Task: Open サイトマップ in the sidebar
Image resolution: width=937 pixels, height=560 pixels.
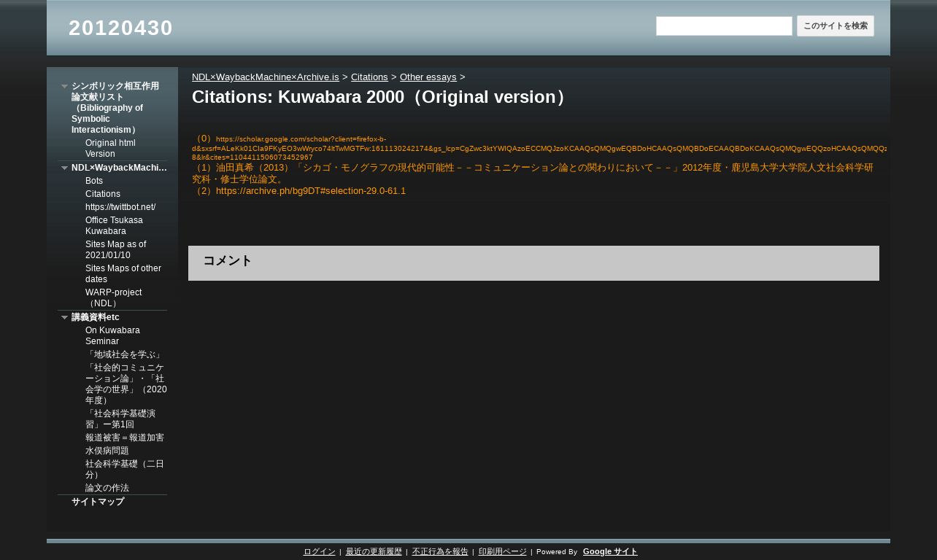Action: coord(98,502)
